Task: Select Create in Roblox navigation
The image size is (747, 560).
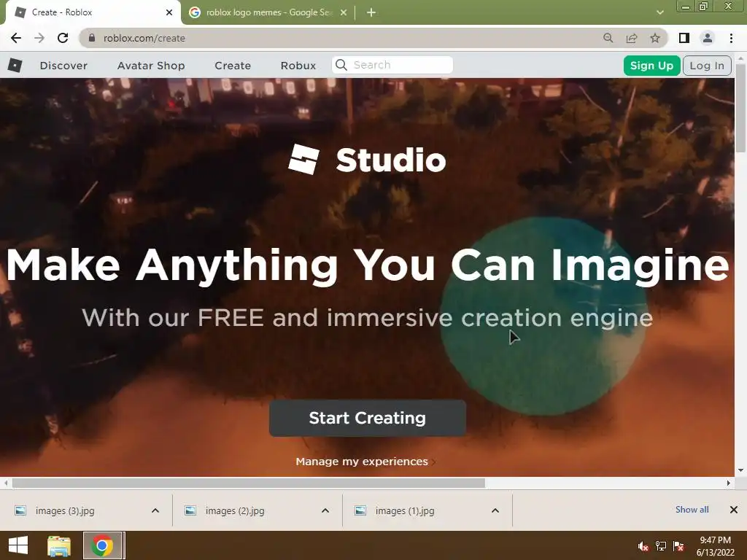Action: pos(233,66)
